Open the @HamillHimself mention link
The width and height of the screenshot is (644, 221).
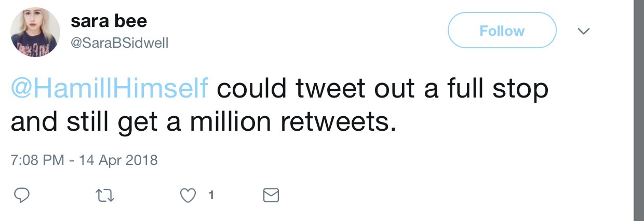(x=109, y=89)
